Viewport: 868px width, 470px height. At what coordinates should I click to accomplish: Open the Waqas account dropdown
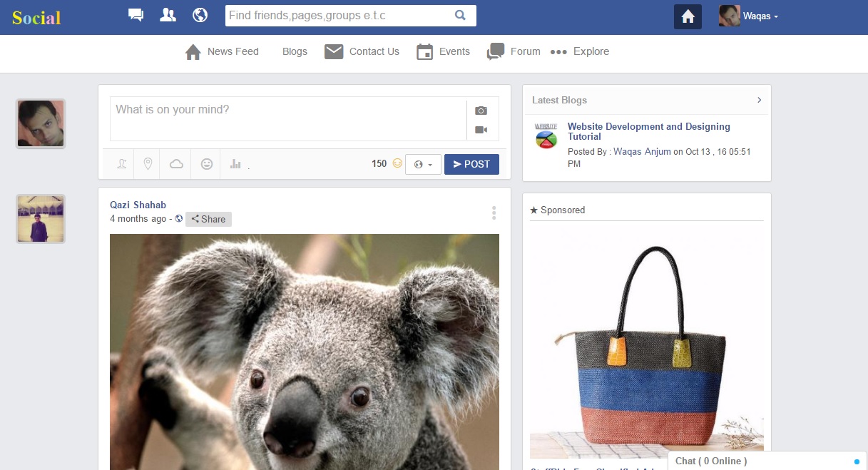click(x=761, y=16)
